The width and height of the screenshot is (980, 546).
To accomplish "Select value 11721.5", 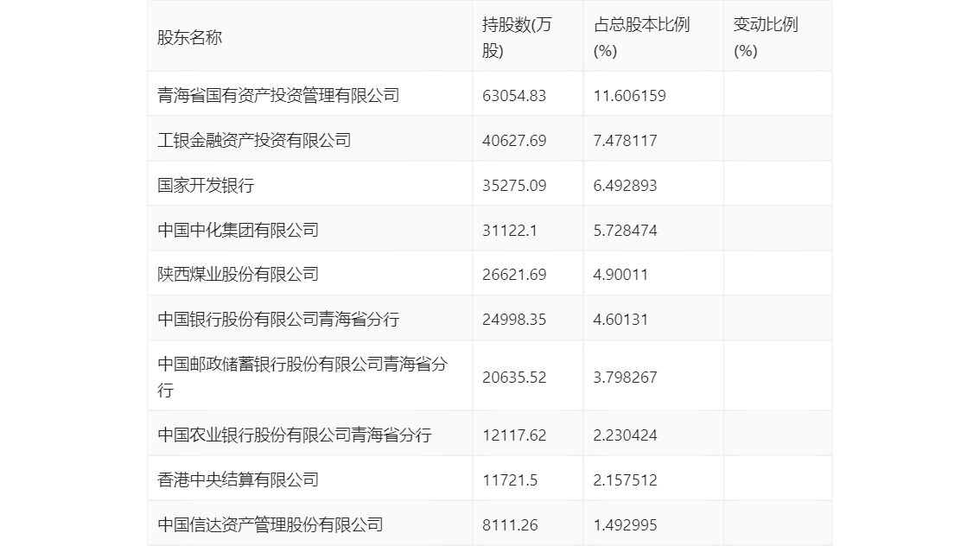I will (509, 479).
